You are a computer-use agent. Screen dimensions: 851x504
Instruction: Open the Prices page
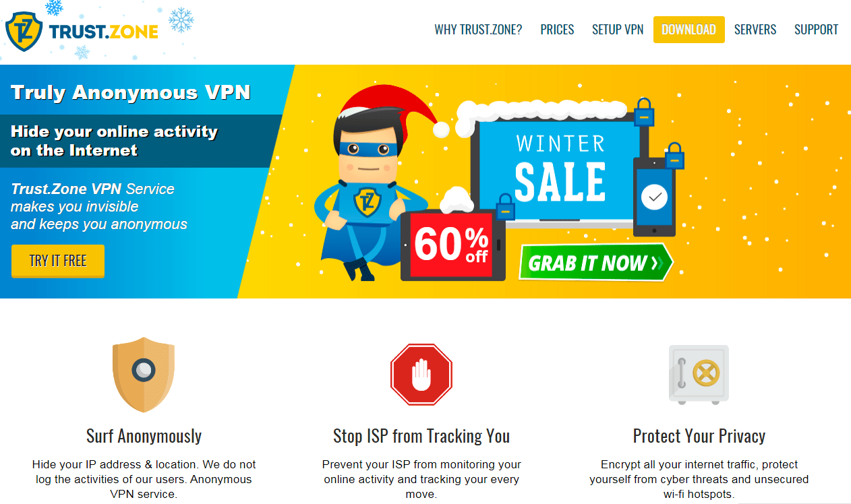[x=557, y=30]
